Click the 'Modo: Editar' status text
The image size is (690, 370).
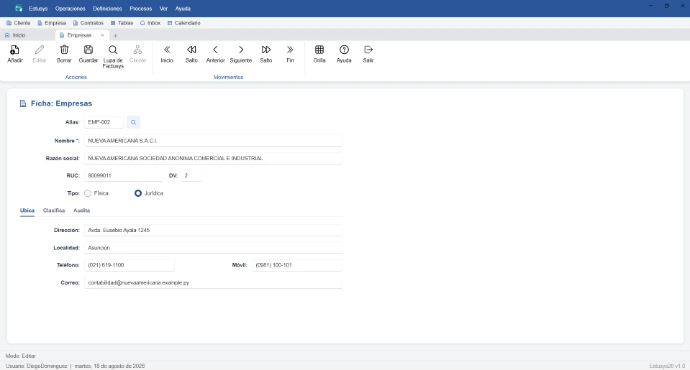click(x=21, y=356)
